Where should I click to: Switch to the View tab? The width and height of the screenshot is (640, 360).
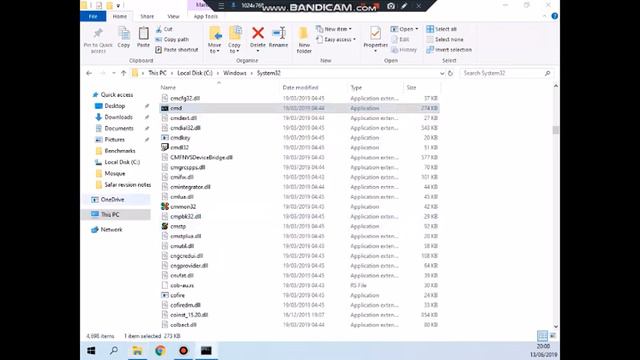(173, 16)
